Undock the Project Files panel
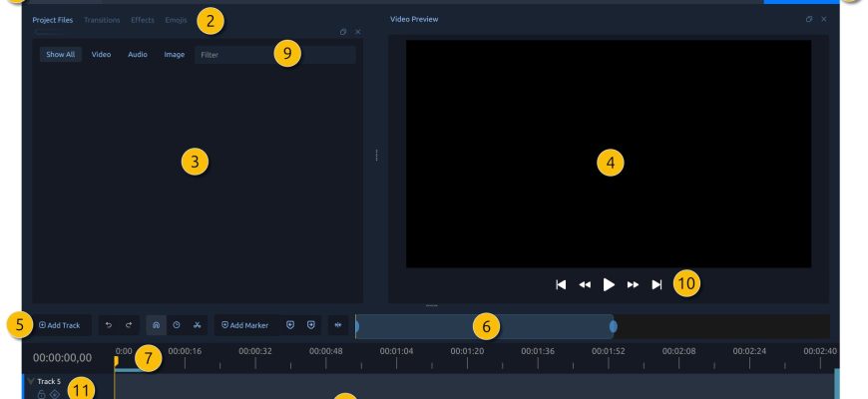Image resolution: width=868 pixels, height=399 pixels. tap(342, 32)
